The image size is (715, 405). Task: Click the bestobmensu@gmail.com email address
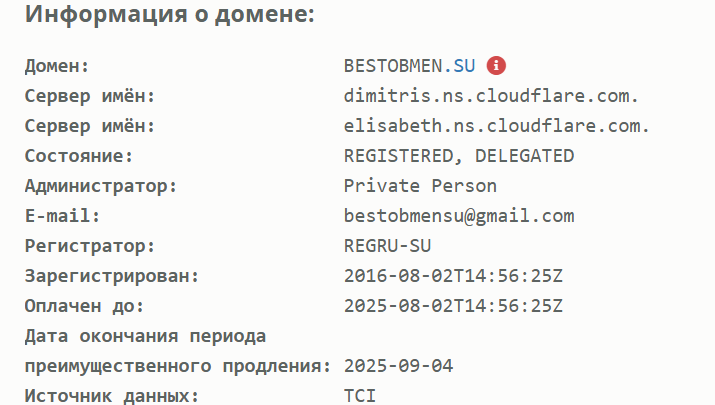point(459,216)
